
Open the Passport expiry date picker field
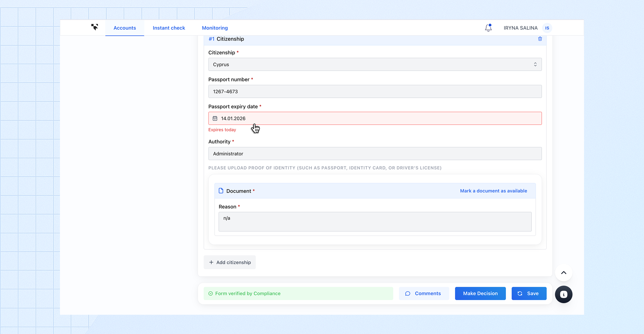click(x=375, y=118)
